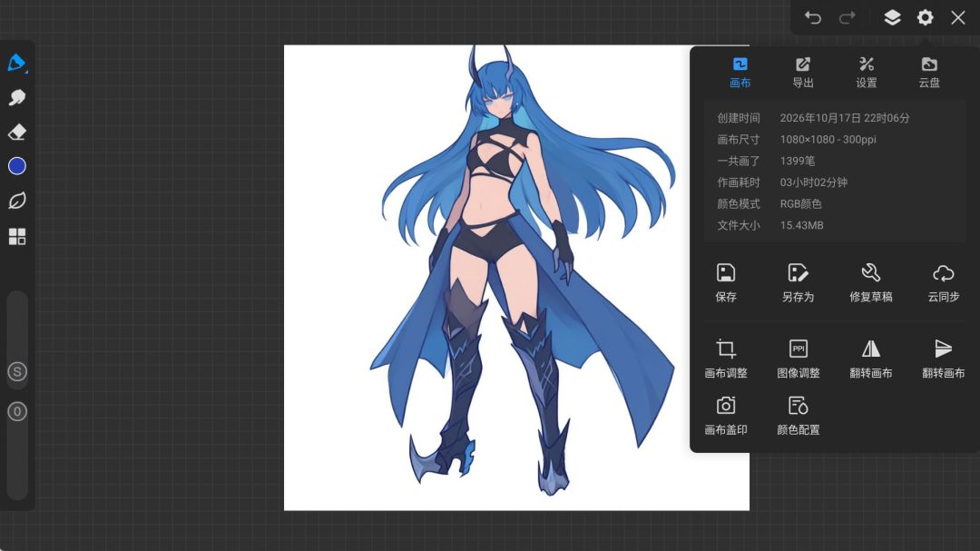Open 颜色配置 color profile settings

point(799,416)
